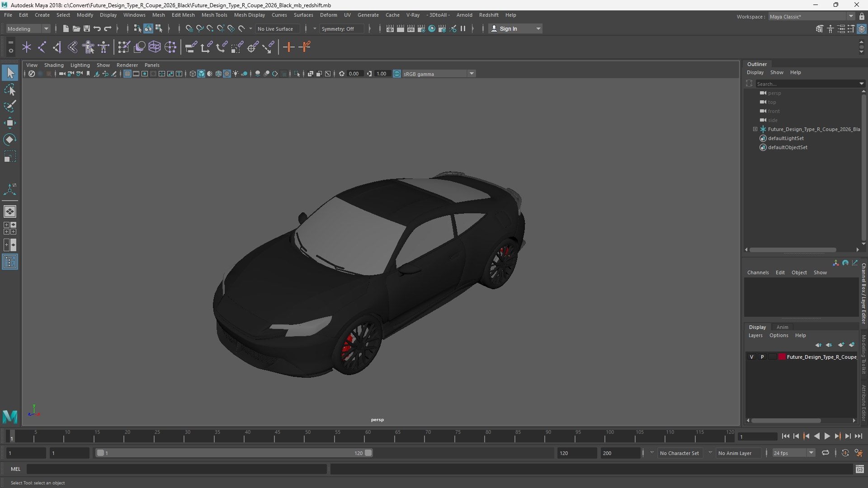Viewport: 868px width, 488px height.
Task: Click the Save Scene disk icon
Action: point(87,28)
